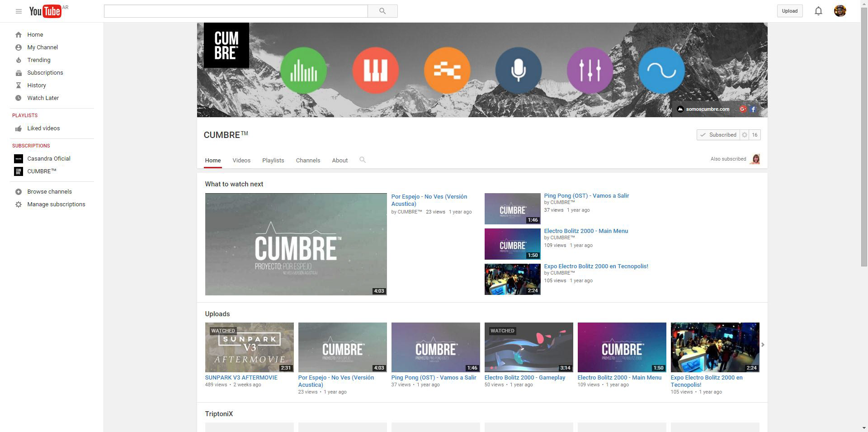
Task: Click the Watch Later clock icon
Action: (19, 98)
